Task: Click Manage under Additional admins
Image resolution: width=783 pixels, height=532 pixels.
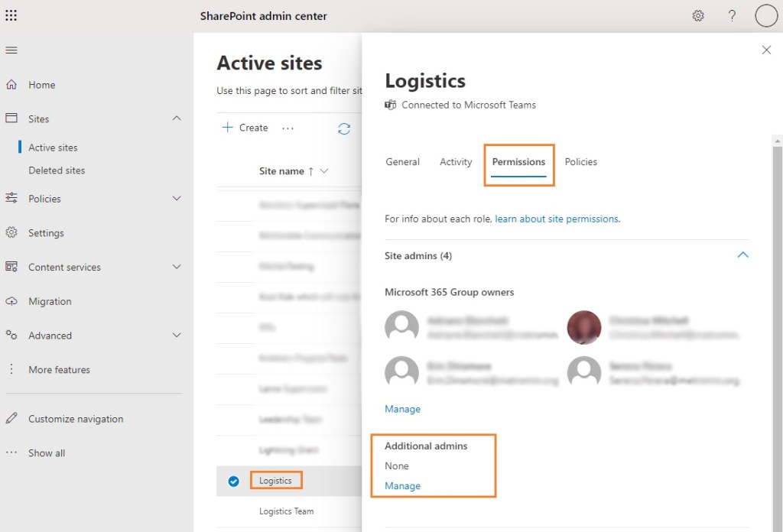Action: (x=402, y=485)
